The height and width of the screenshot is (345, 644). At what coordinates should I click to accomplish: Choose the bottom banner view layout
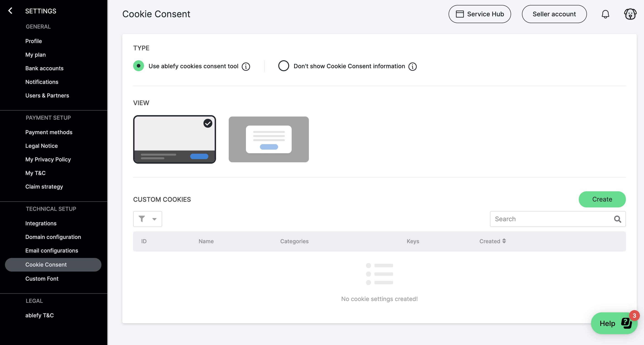tap(175, 139)
